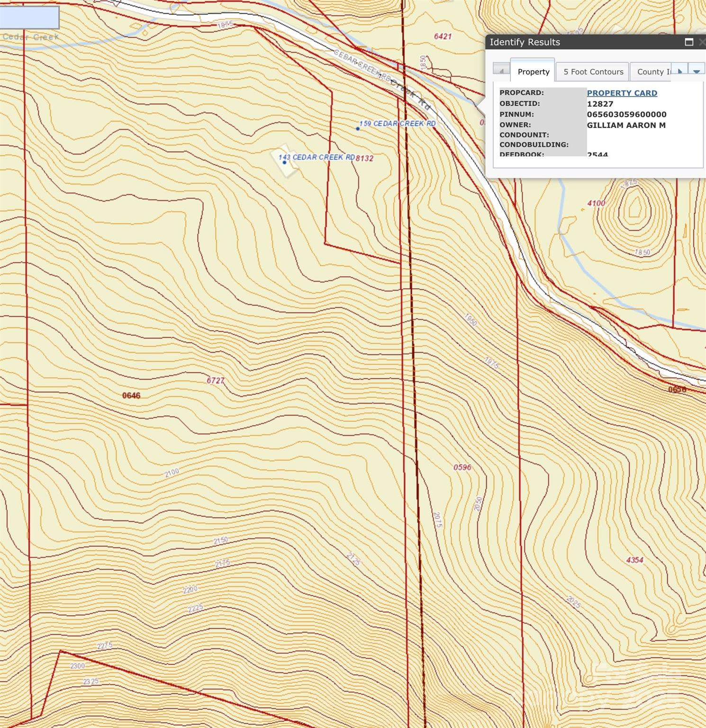
Task: Click the parcel label 8132
Action: pos(365,159)
